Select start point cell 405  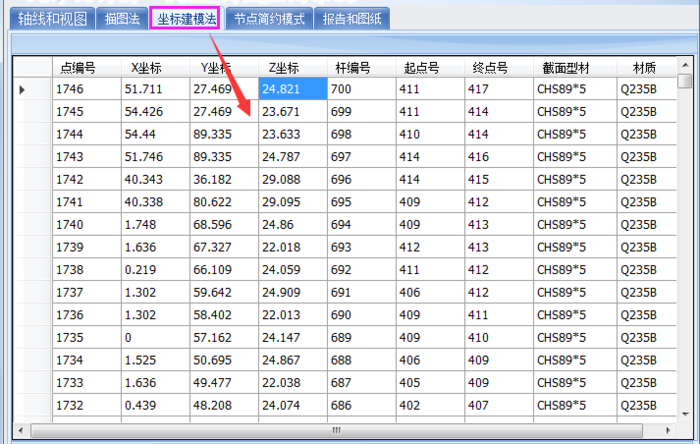[430, 382]
